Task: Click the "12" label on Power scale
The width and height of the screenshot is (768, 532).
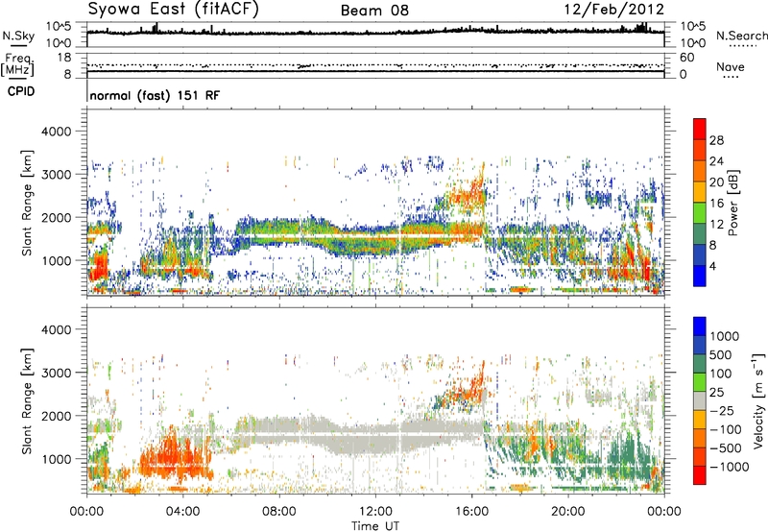Action: tap(716, 225)
